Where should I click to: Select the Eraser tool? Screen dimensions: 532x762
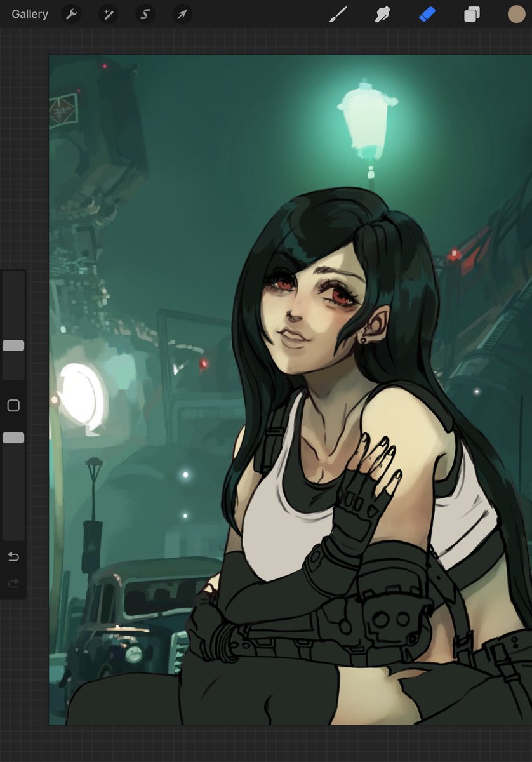(x=427, y=14)
